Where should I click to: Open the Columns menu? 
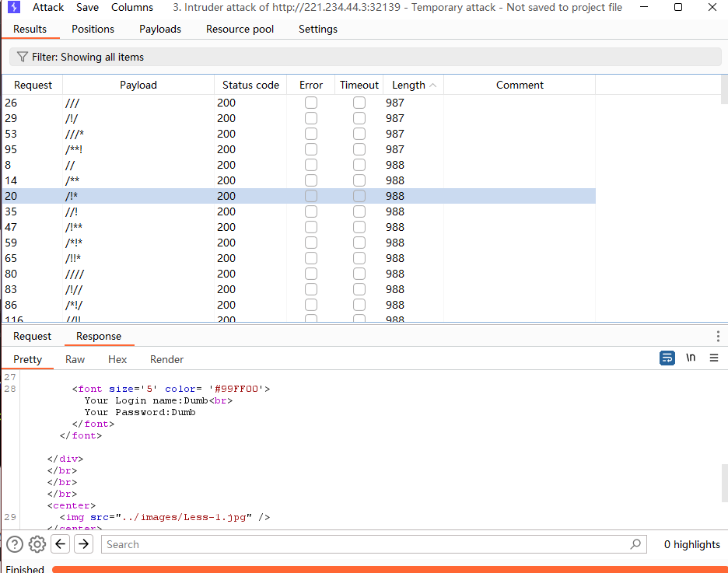pyautogui.click(x=132, y=7)
